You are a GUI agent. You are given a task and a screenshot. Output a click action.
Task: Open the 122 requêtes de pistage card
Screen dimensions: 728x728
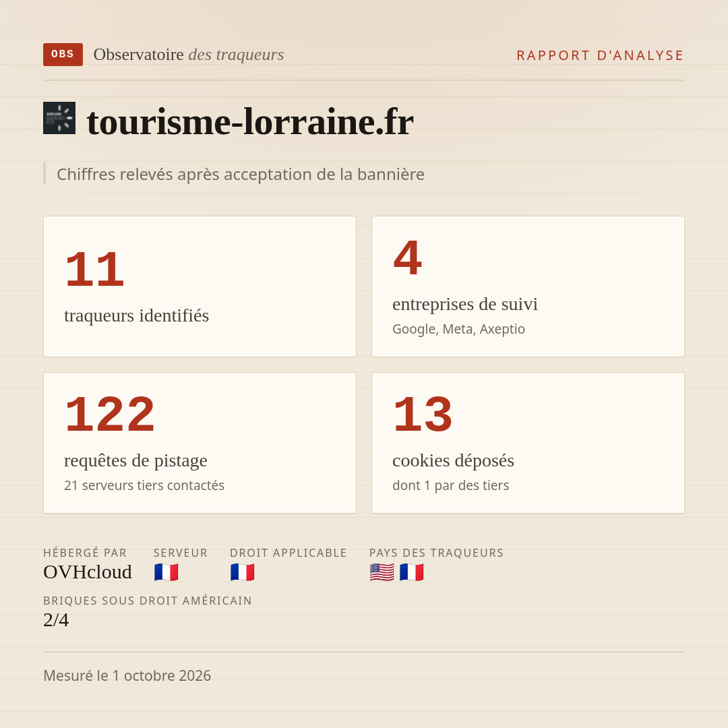click(x=200, y=443)
